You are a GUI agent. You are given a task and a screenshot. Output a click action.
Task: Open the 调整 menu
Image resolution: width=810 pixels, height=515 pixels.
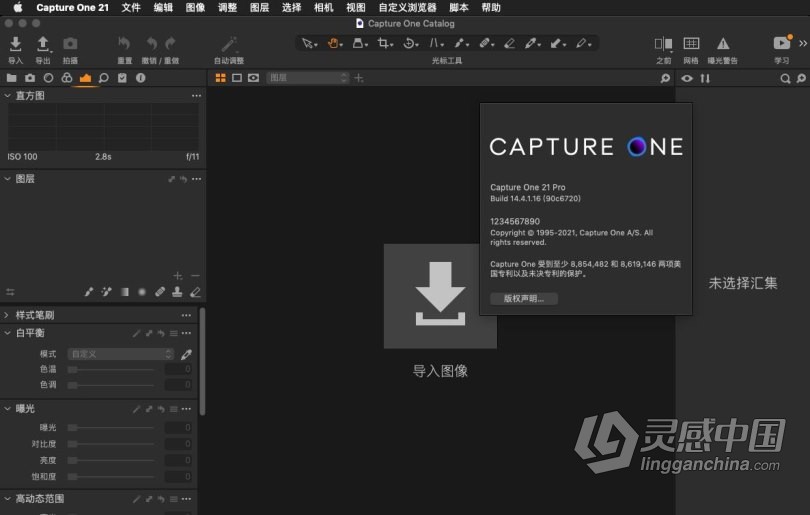[227, 7]
